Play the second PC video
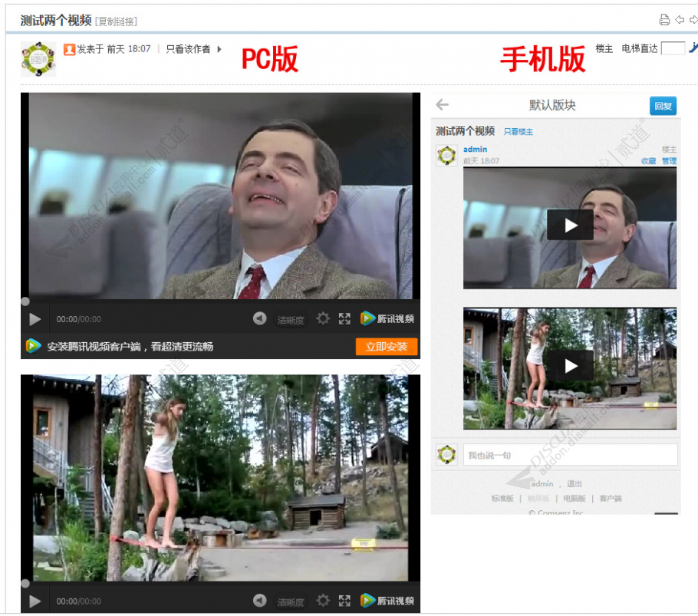 [x=35, y=601]
